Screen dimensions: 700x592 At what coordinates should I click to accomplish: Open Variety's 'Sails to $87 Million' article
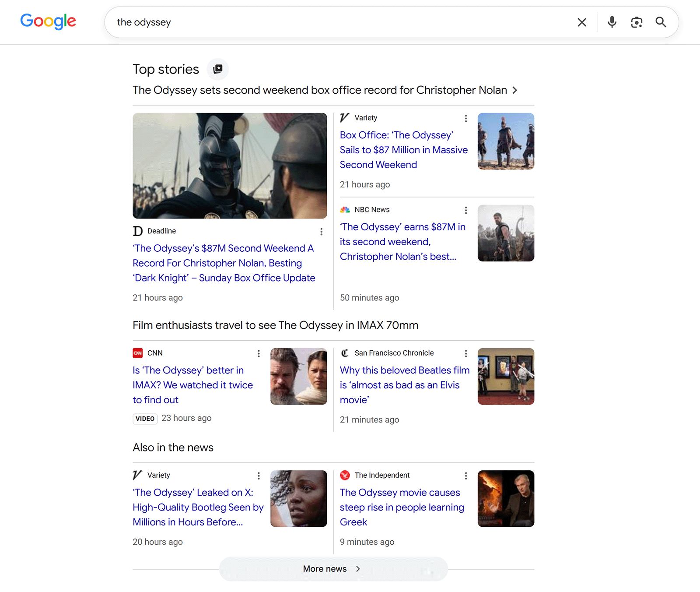(x=404, y=150)
